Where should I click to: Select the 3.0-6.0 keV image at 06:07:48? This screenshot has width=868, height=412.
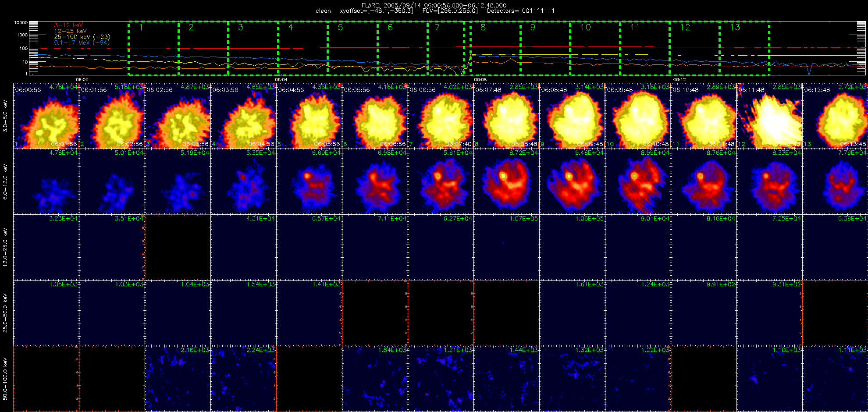507,116
